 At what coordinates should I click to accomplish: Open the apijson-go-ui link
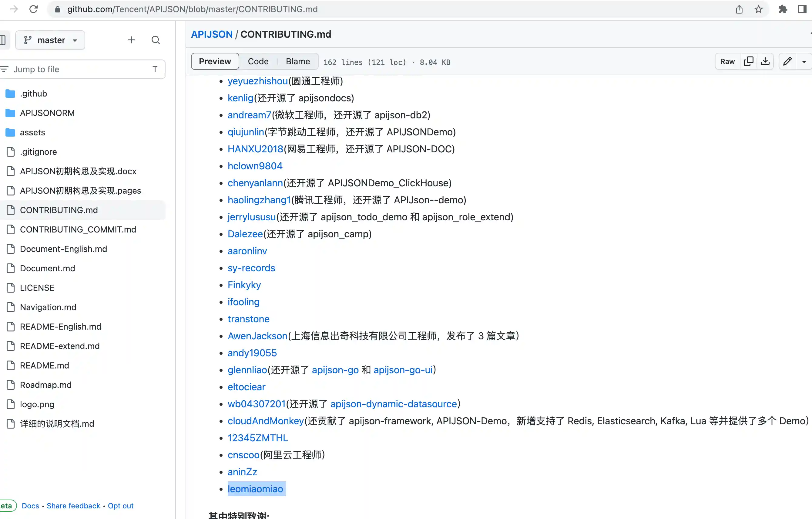pos(403,370)
